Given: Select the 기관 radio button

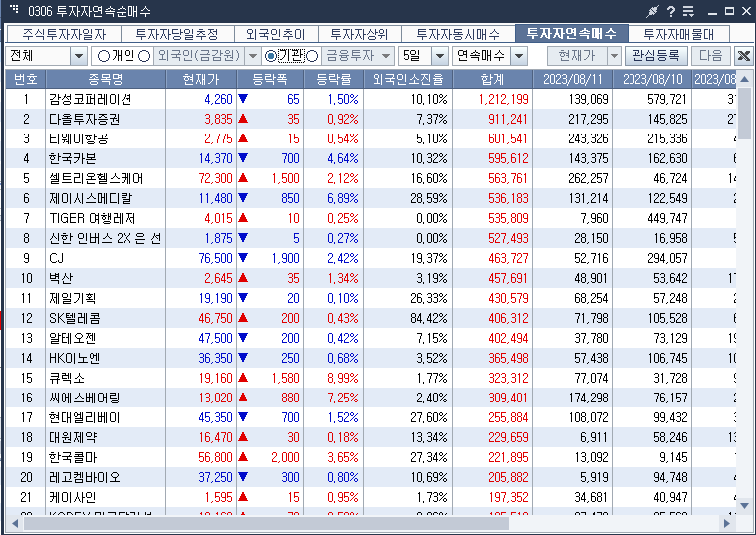Looking at the screenshot, I should pyautogui.click(x=271, y=56).
